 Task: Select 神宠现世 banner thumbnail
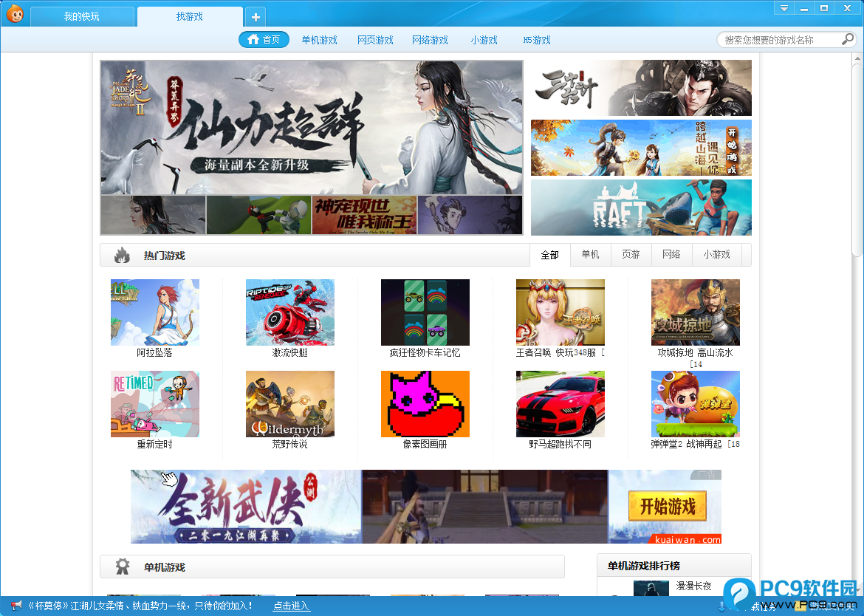point(364,215)
